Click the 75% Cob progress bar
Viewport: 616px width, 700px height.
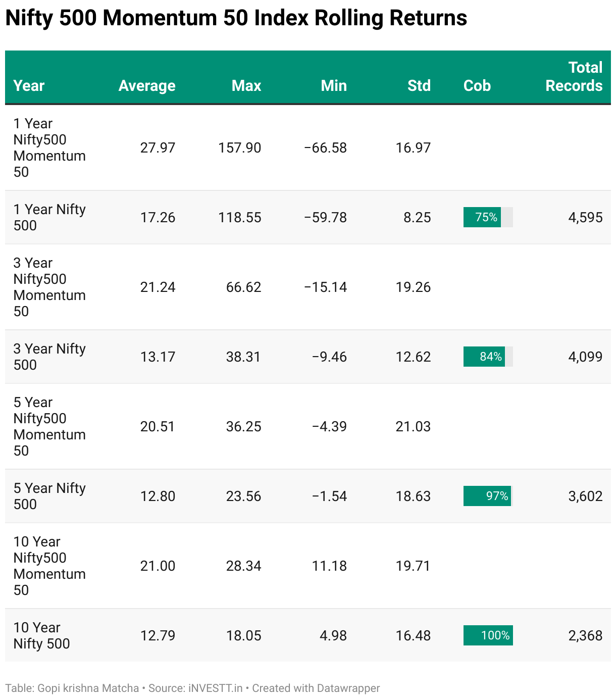488,217
